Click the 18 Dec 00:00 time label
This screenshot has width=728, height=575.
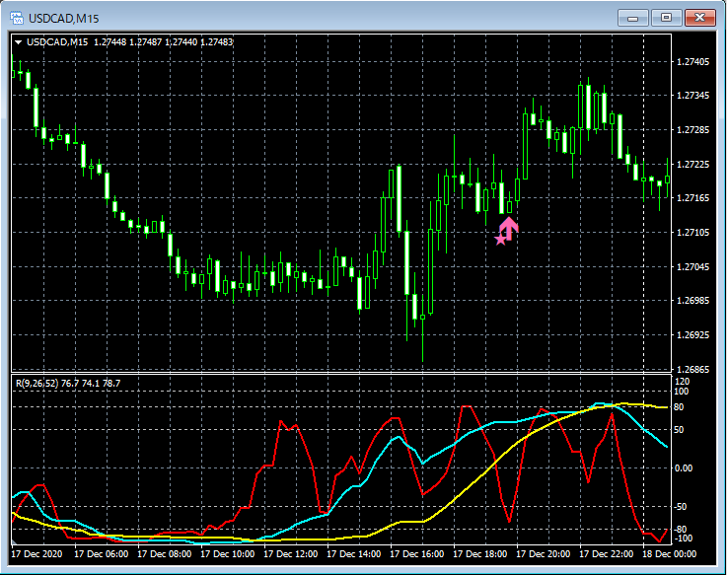pyautogui.click(x=674, y=553)
